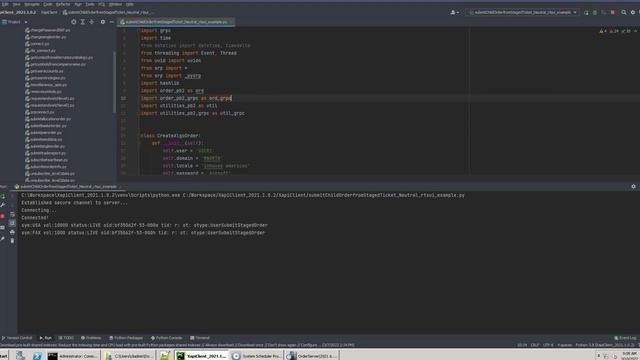Screen dimensions: 640x360
Task: Open Search Everywhere magnifier icon
Action: 624,13
